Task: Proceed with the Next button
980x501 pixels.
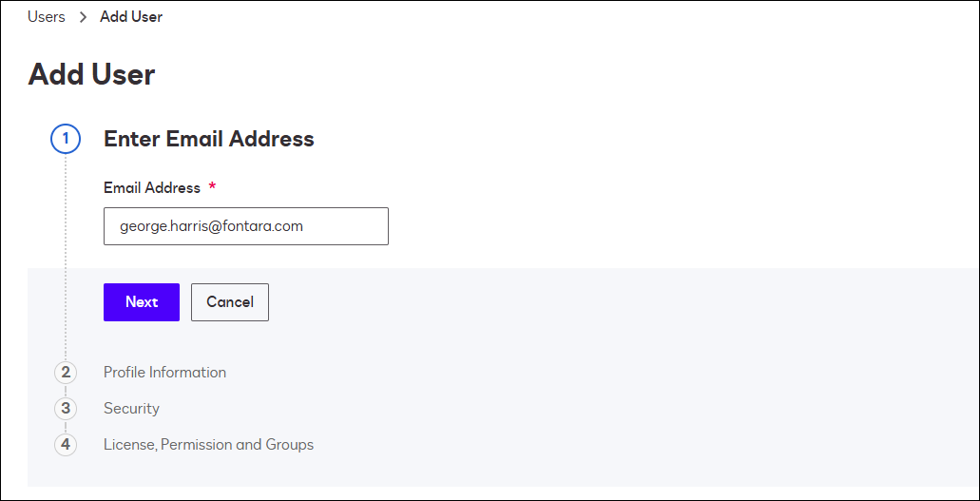Action: click(142, 302)
